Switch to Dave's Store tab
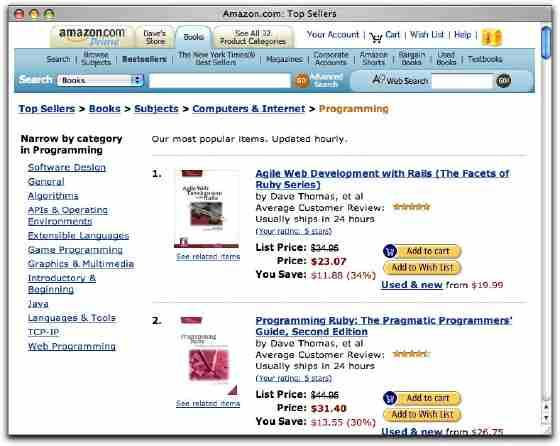 [155, 37]
